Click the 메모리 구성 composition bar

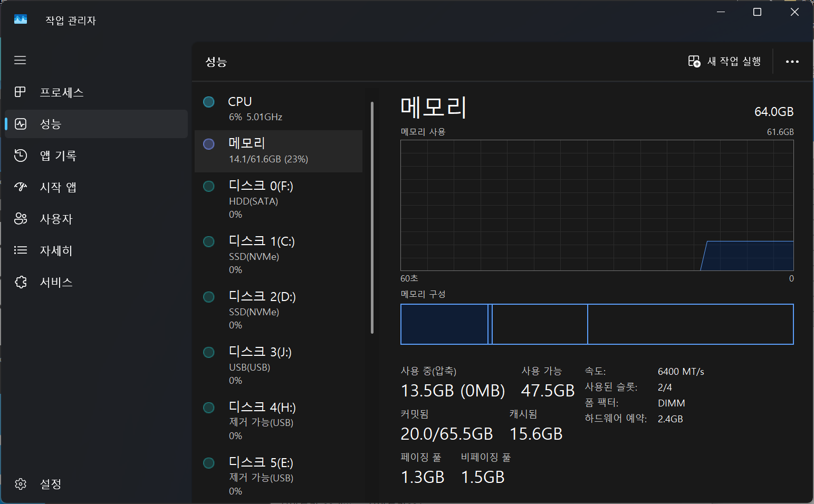coord(597,324)
